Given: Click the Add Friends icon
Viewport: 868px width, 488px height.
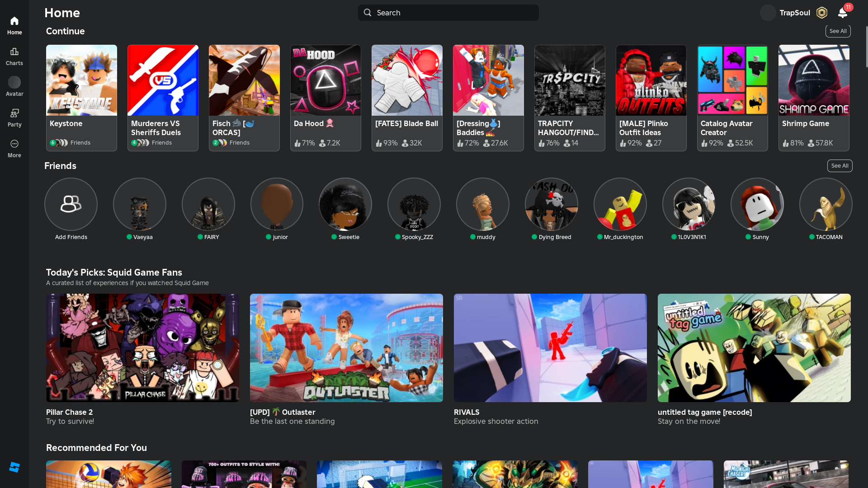Looking at the screenshot, I should click(x=71, y=204).
